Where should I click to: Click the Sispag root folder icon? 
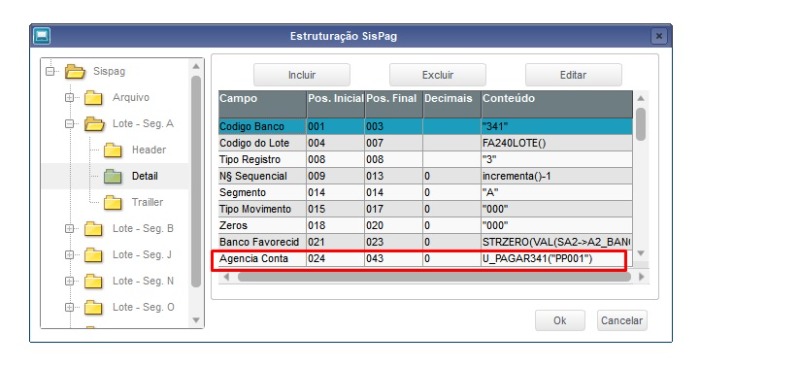75,71
